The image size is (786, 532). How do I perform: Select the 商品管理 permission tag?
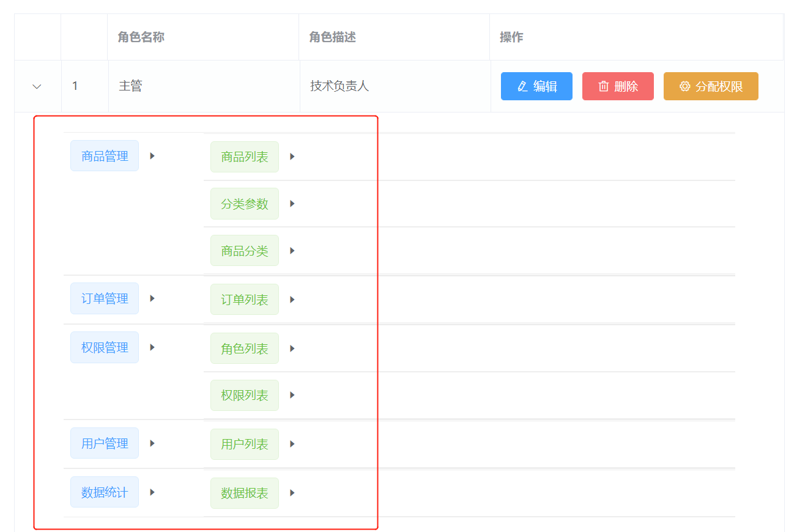105,155
